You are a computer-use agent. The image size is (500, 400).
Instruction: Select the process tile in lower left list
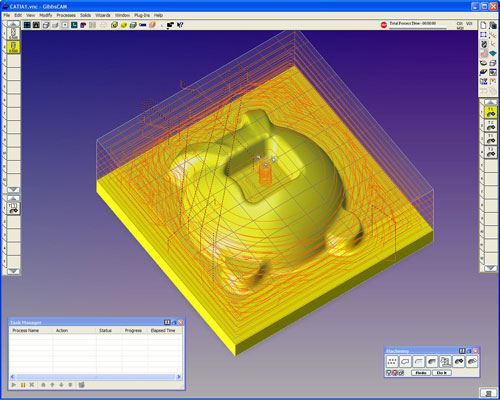(x=13, y=208)
